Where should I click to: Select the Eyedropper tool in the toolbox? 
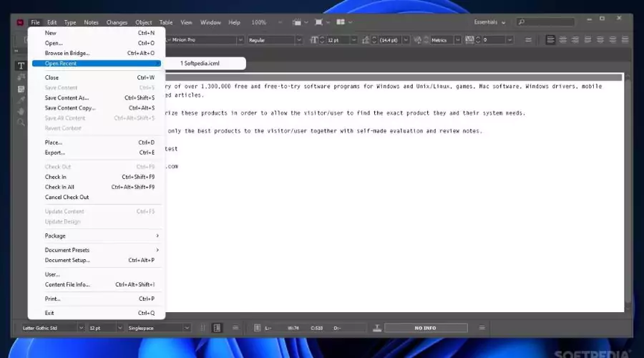(x=21, y=100)
